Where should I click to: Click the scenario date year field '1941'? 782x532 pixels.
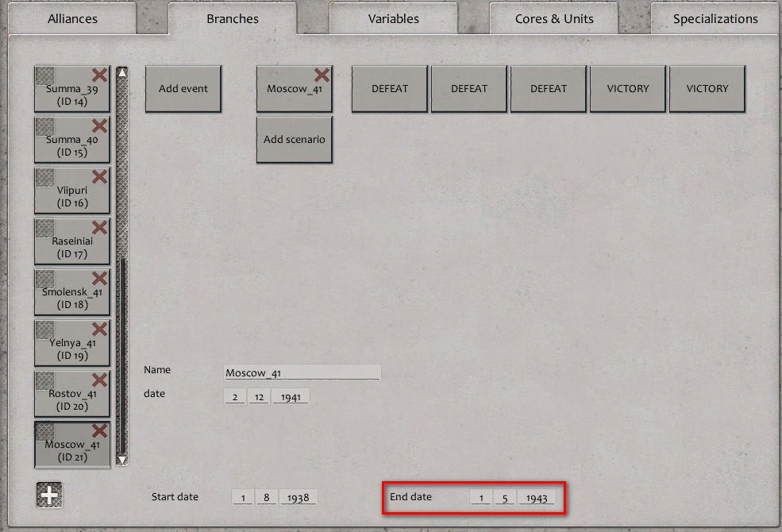click(291, 397)
